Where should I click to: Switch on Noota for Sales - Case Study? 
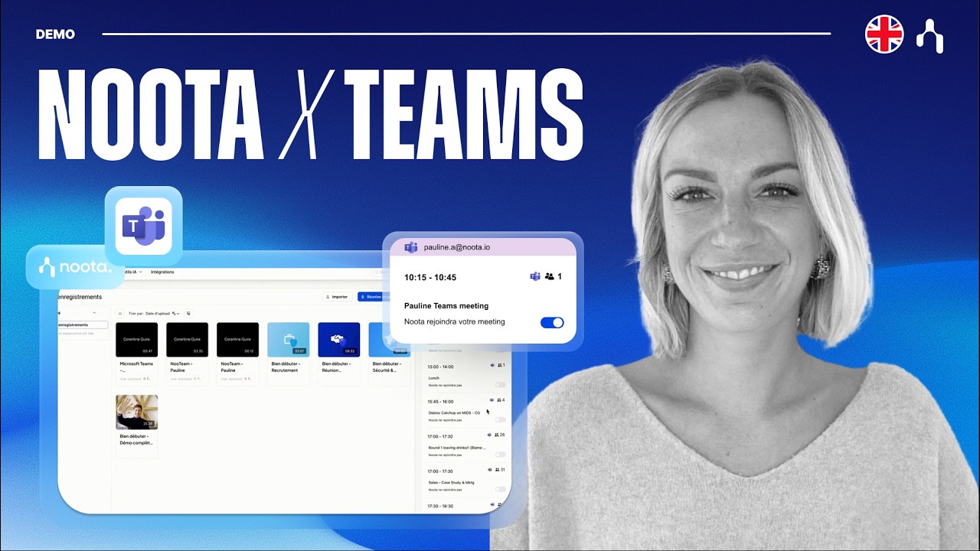tap(500, 489)
